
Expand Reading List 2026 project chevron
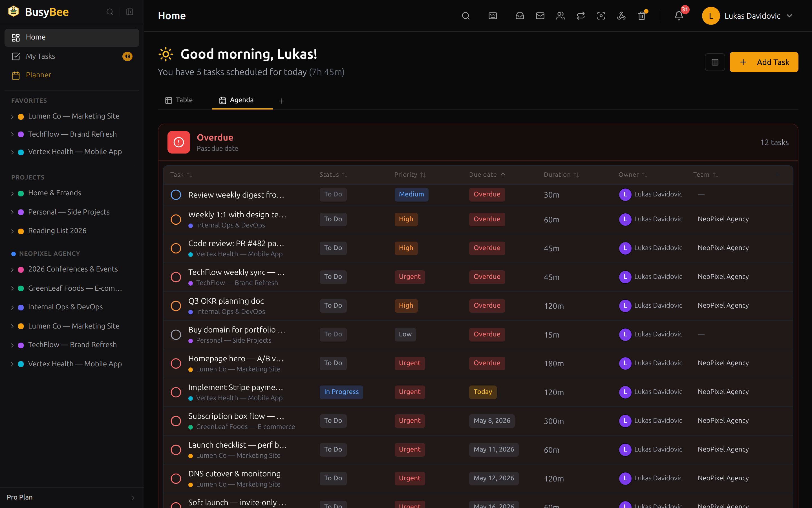[12, 231]
